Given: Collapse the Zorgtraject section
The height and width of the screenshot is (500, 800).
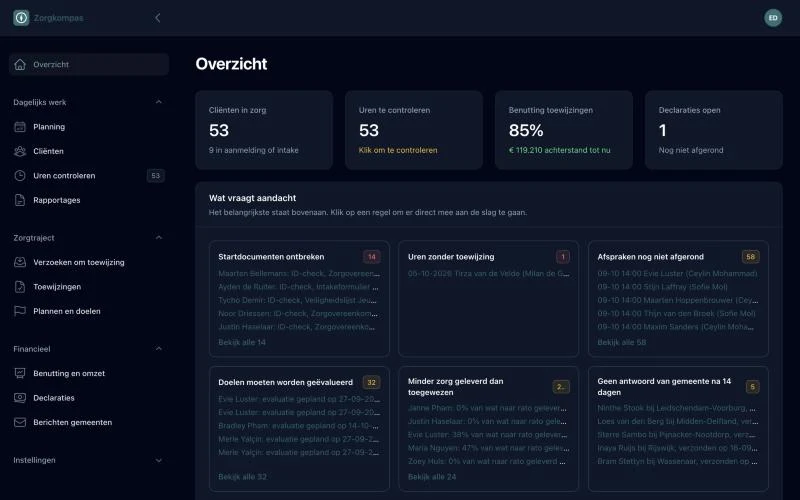Looking at the screenshot, I should [159, 238].
